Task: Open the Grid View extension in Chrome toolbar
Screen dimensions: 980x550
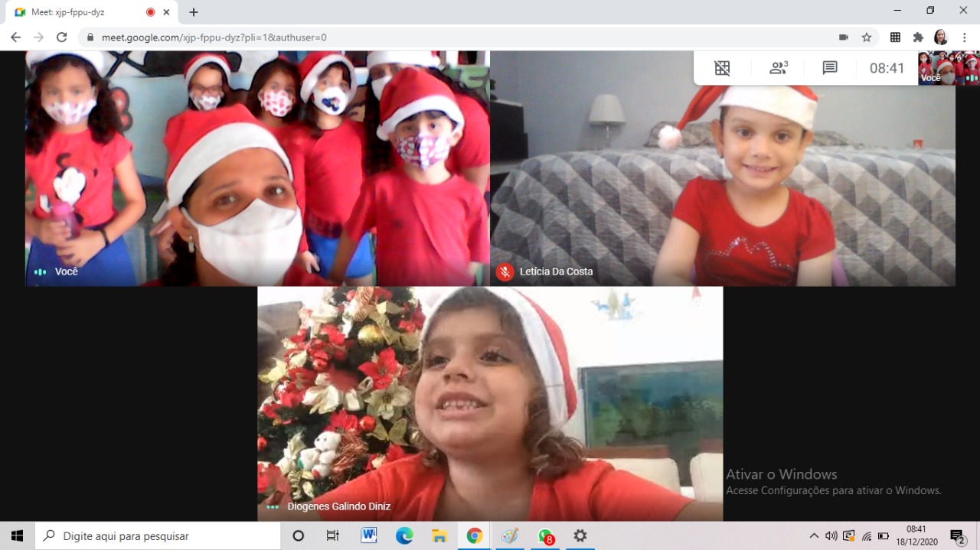Action: tap(895, 37)
